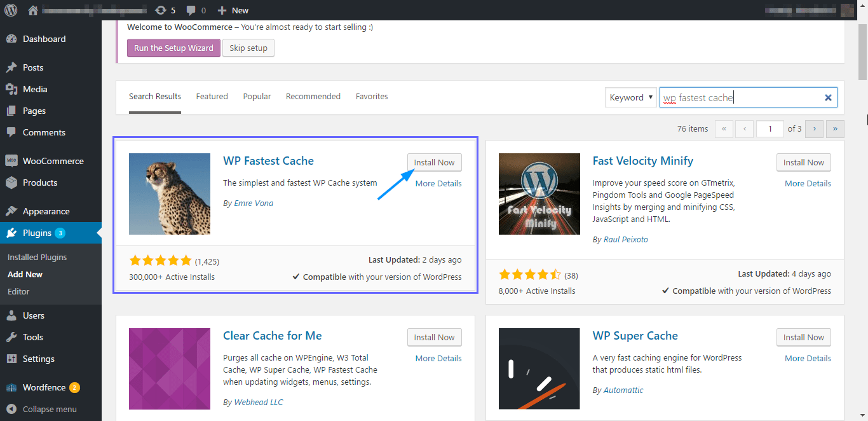Install Clear Cache for Me
Viewport: 868px width, 421px height.
(x=435, y=337)
